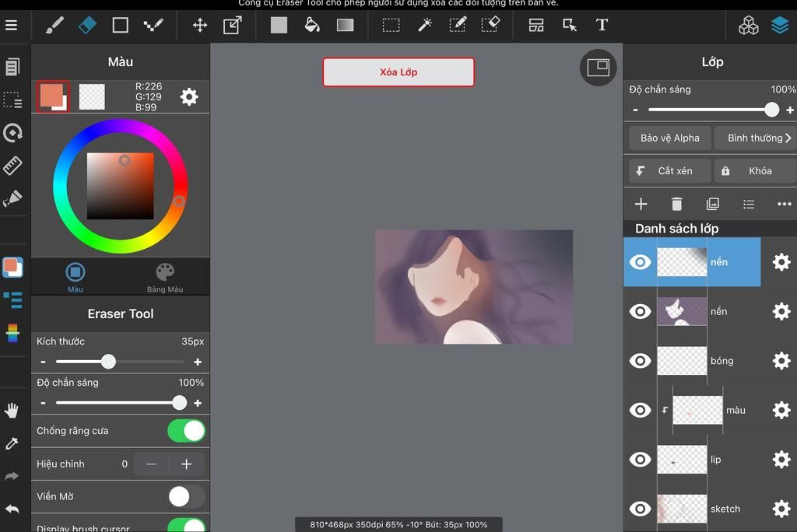
Task: Choose the panel Divide tool
Action: click(536, 25)
